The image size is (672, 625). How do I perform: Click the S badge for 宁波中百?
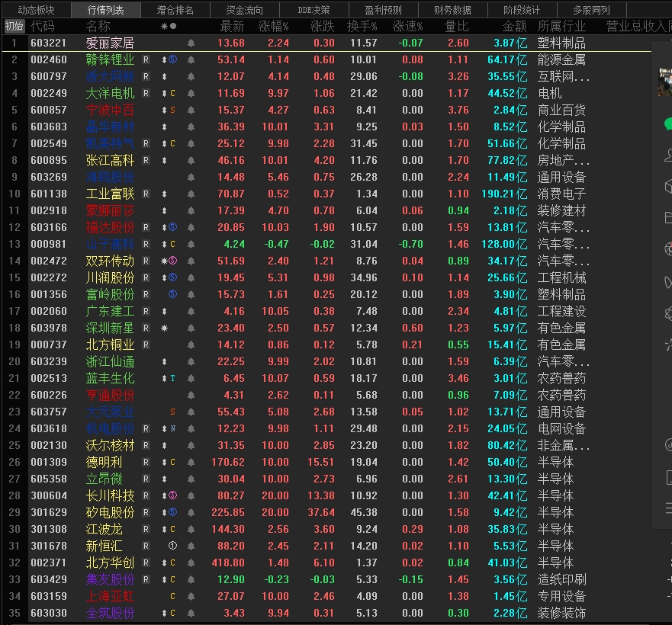point(172,110)
